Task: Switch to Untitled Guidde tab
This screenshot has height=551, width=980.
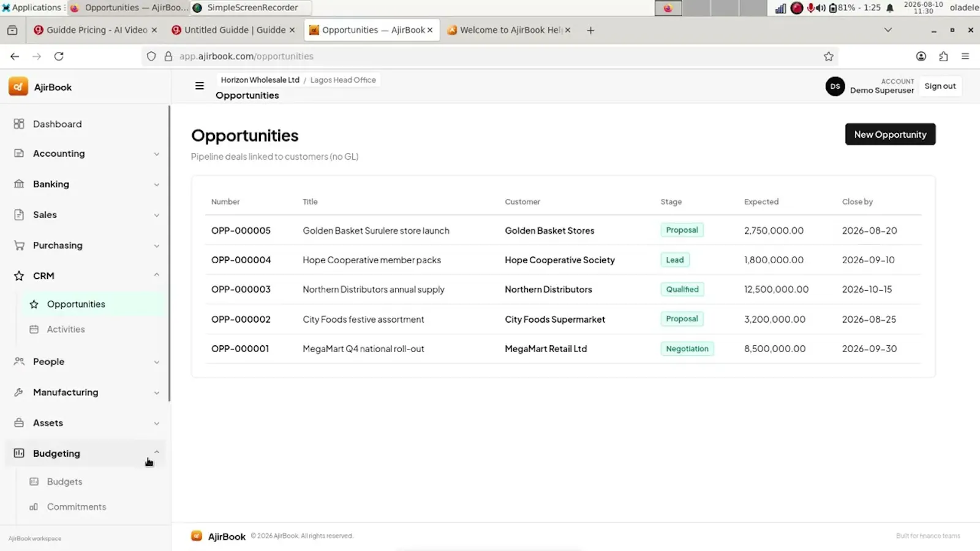Action: tap(233, 30)
